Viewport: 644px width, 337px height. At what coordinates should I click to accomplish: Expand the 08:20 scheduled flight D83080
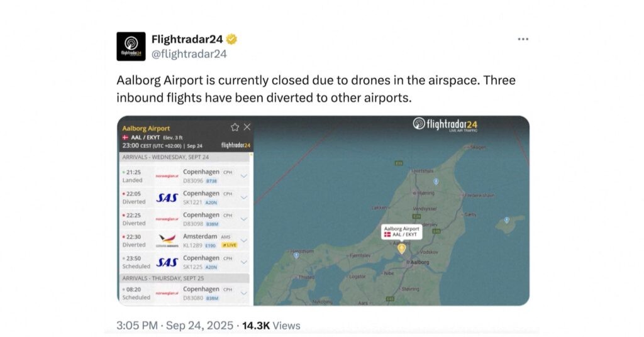244,293
